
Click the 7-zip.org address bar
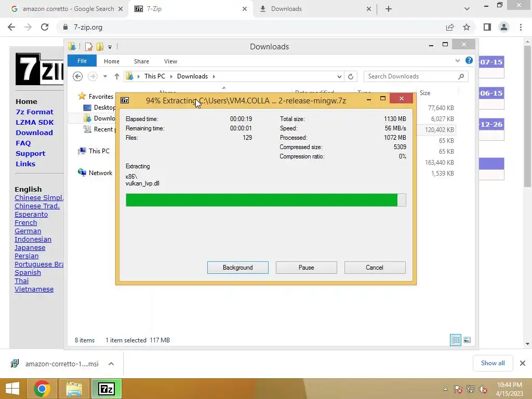(251, 27)
